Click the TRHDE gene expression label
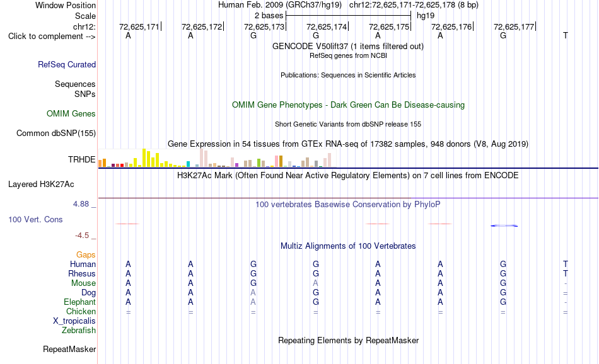The height and width of the screenshot is (364, 599). point(82,159)
